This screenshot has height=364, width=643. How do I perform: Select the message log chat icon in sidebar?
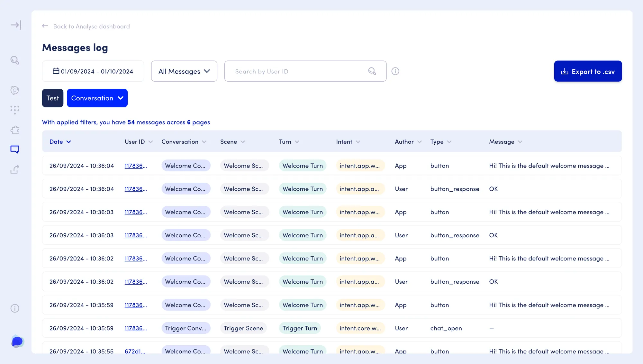(x=15, y=149)
